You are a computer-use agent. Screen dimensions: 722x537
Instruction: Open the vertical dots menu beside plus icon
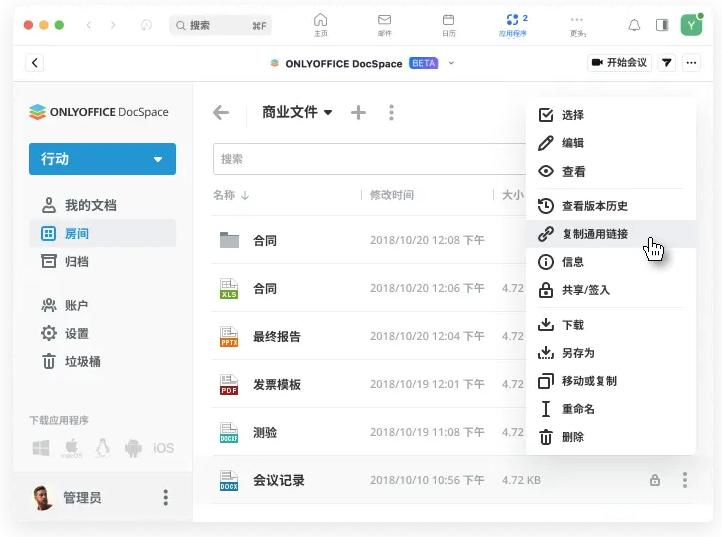coord(391,112)
